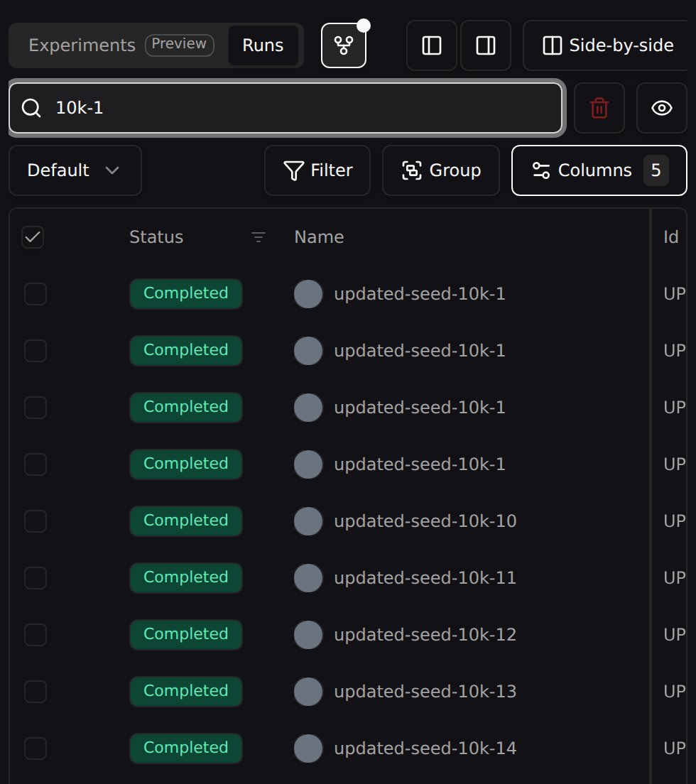Screen dimensions: 696x784
Task: Click the color swatch for updated-seed-10k-11
Action: tap(308, 578)
